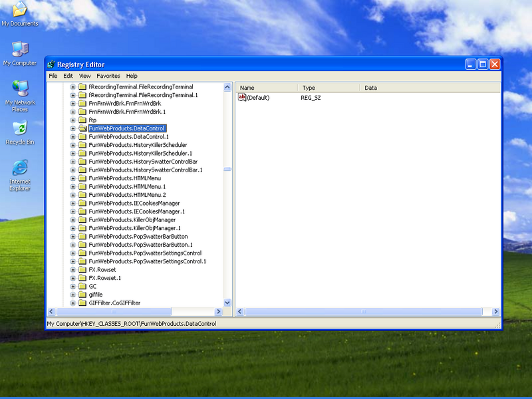
Task: Click folder icon beside ftp key
Action: point(82,120)
